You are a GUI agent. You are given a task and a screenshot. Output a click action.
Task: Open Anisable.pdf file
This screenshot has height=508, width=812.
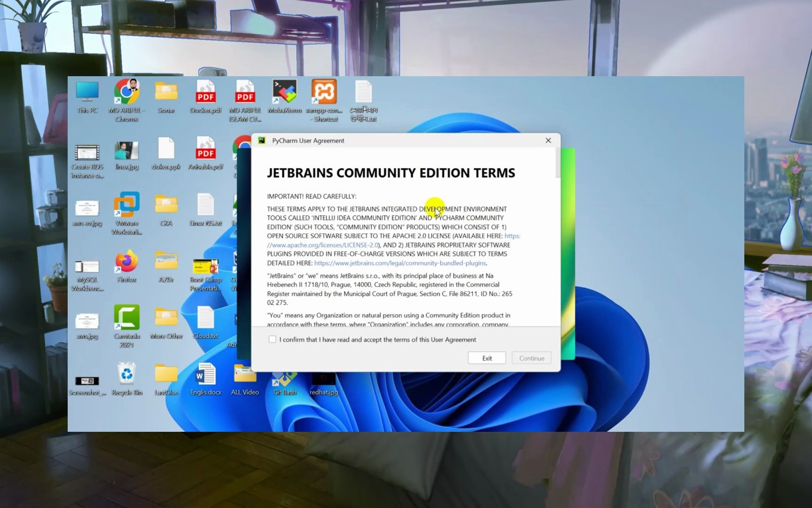point(206,154)
